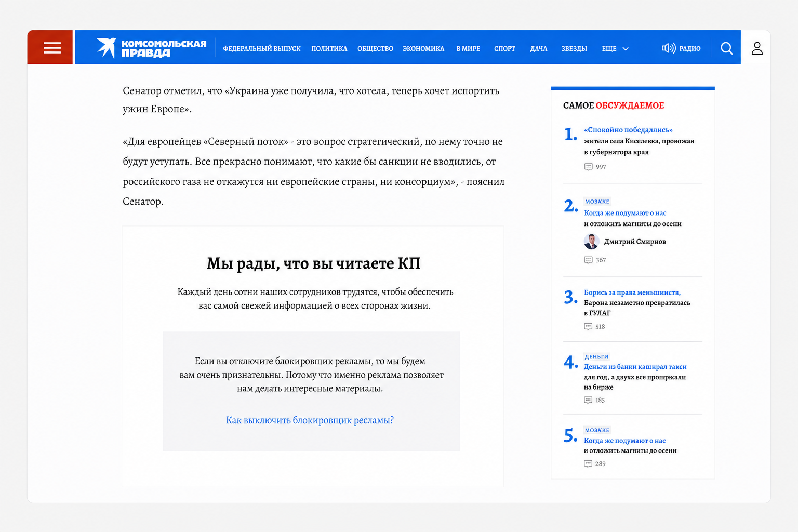The width and height of the screenshot is (798, 532).
Task: Click Дмитрий Смирнов author avatar
Action: pos(591,242)
